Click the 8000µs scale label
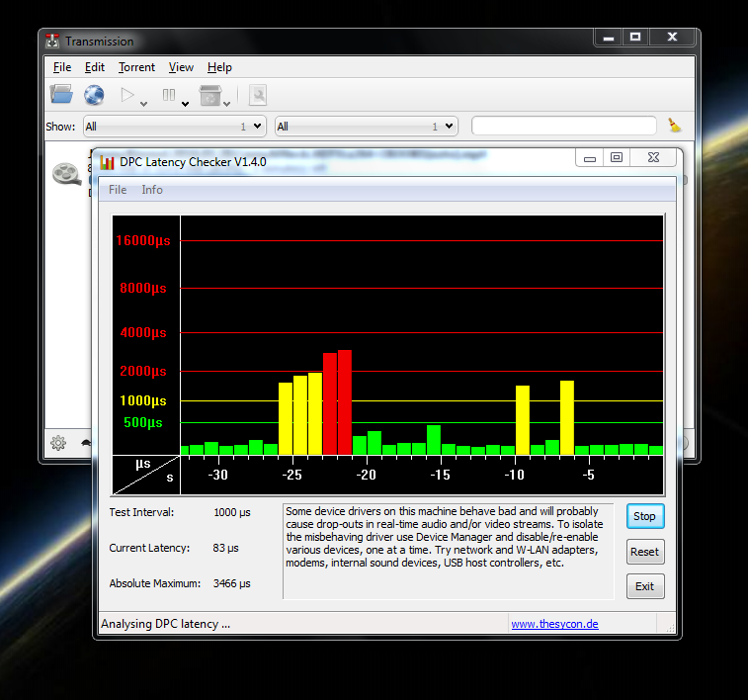The height and width of the screenshot is (700, 748). pyautogui.click(x=143, y=288)
